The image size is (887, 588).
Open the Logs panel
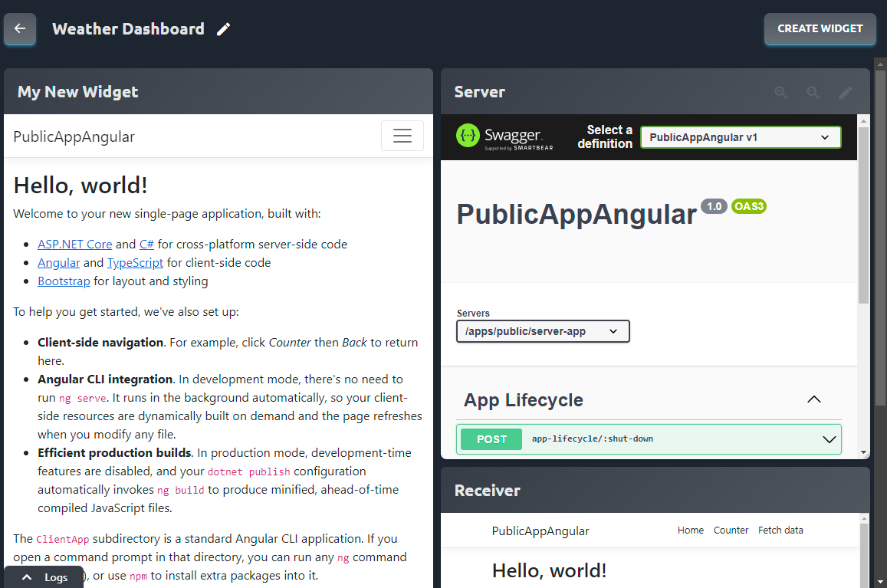(44, 577)
